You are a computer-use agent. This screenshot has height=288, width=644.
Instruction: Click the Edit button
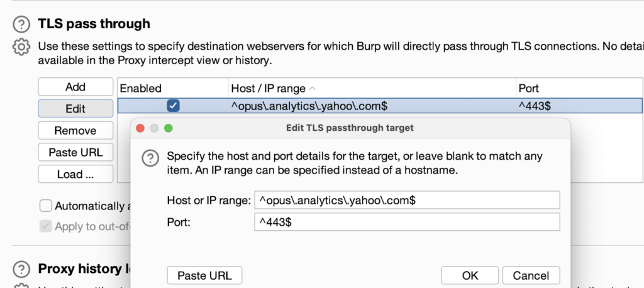click(x=75, y=108)
